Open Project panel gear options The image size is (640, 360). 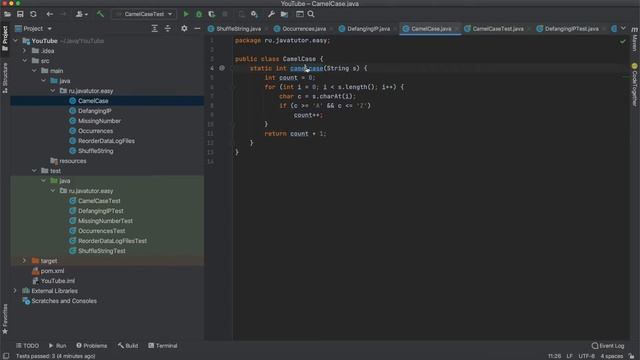(x=184, y=29)
